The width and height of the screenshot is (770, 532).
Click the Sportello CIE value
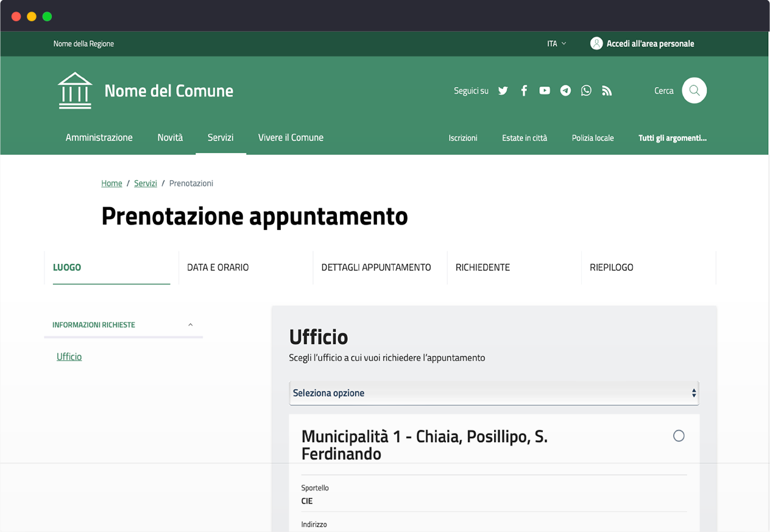click(307, 501)
